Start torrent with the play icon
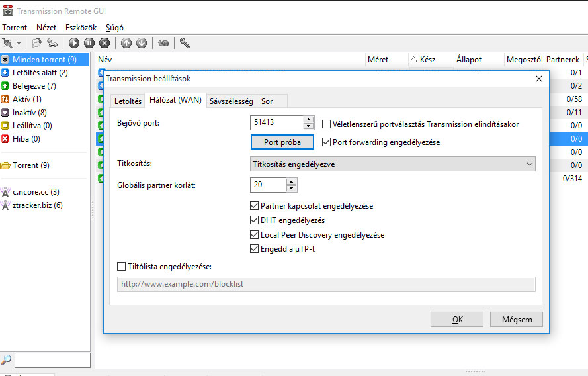Image resolution: width=588 pixels, height=376 pixels. coord(74,43)
